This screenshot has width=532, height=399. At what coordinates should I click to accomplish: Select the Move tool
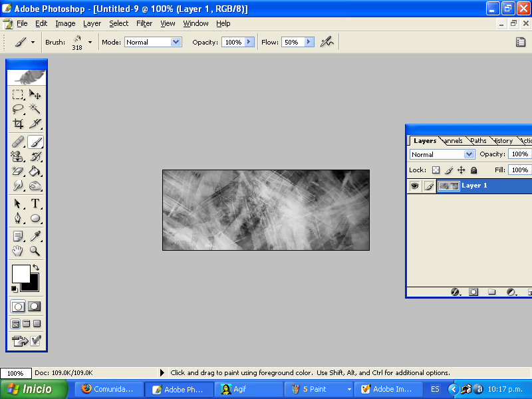coord(35,94)
